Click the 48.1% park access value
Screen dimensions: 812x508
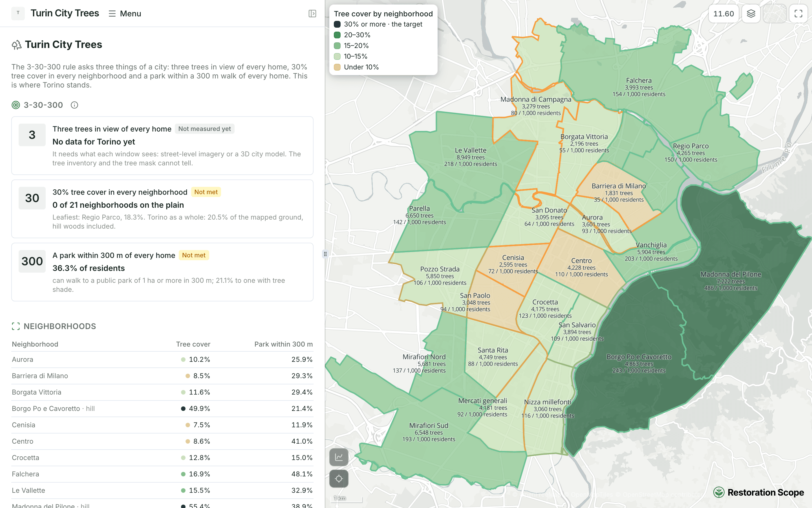(x=302, y=474)
